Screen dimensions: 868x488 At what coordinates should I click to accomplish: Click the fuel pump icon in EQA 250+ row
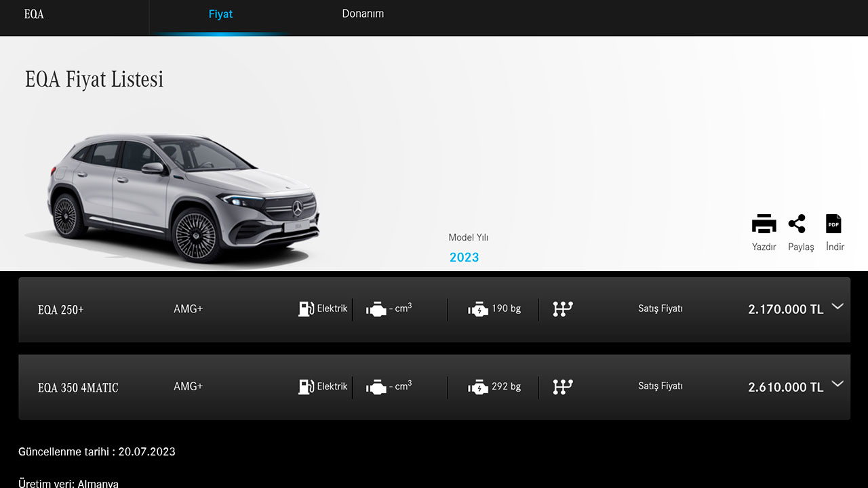pos(306,309)
